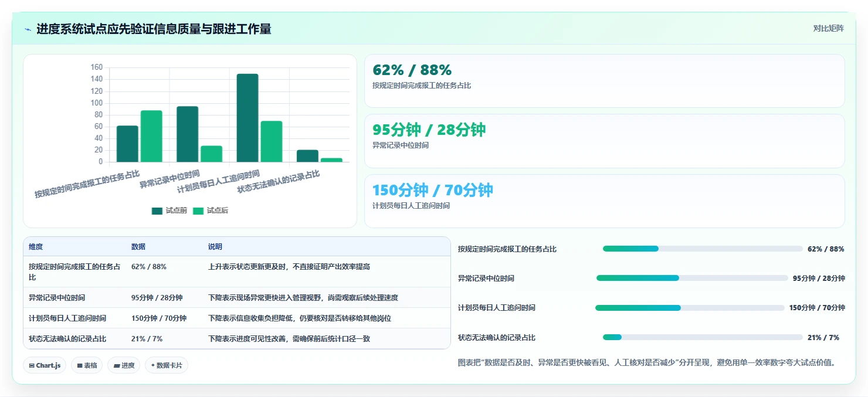Click the dashboard title 进度系统试点应先验证信息质量与跟进工作量
Viewport: 868px width, 397px height.
point(154,29)
